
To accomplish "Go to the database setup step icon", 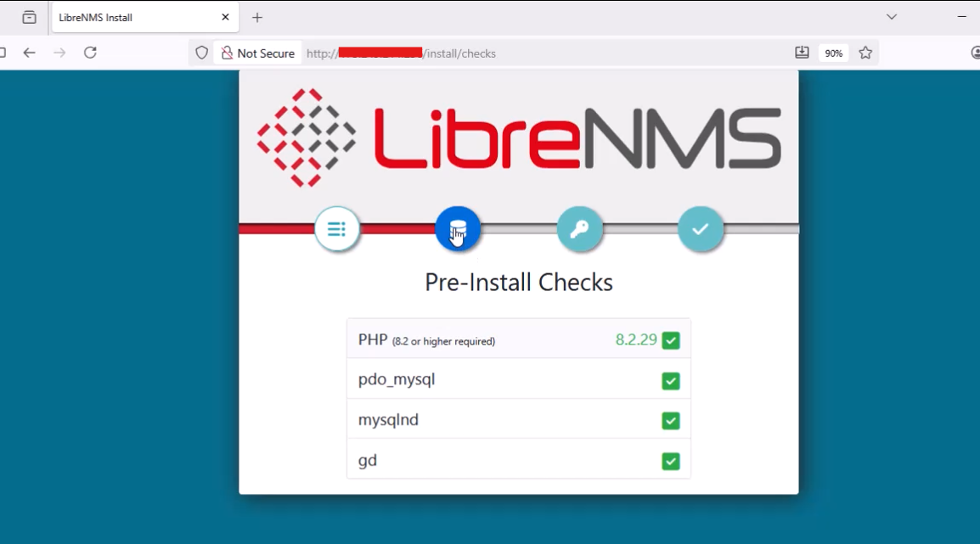I will (458, 228).
